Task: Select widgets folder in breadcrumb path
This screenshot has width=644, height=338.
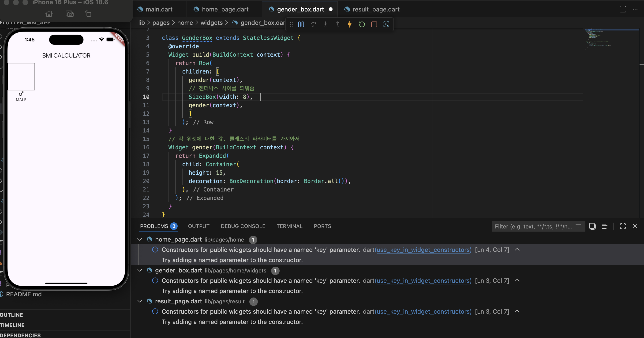Action: pos(211,23)
